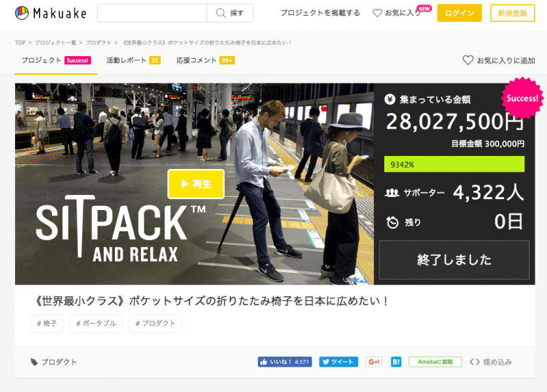The height and width of the screenshot is (392, 547).
Task: Expand the 埋め込み embed code option
Action: pyautogui.click(x=491, y=362)
